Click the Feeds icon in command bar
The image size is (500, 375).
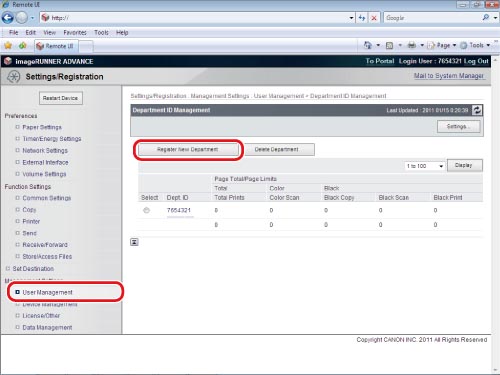point(389,45)
